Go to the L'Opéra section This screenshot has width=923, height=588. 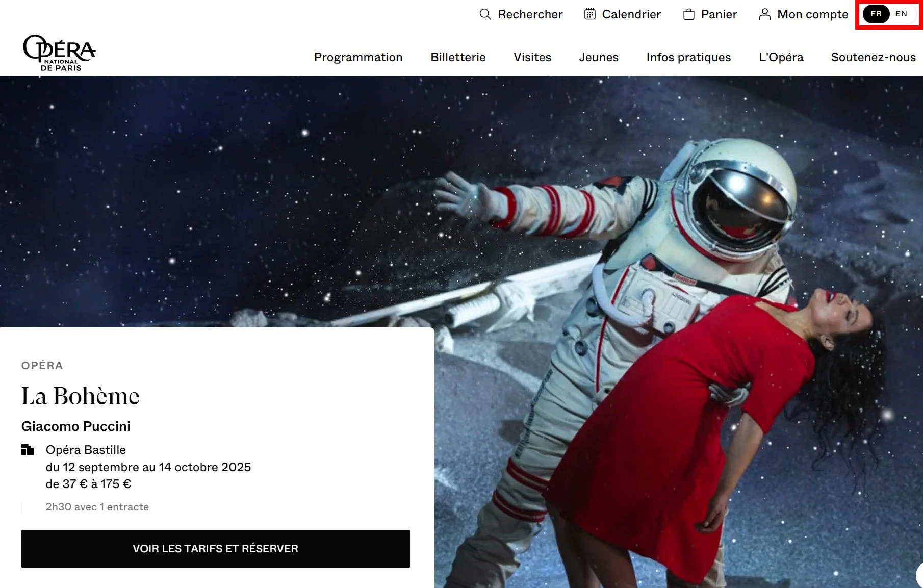pos(781,57)
